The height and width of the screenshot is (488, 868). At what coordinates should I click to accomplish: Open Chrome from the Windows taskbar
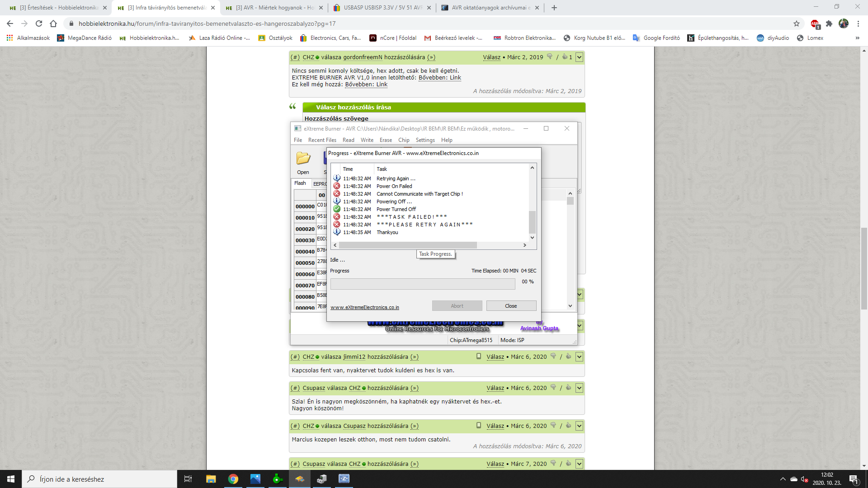click(233, 479)
